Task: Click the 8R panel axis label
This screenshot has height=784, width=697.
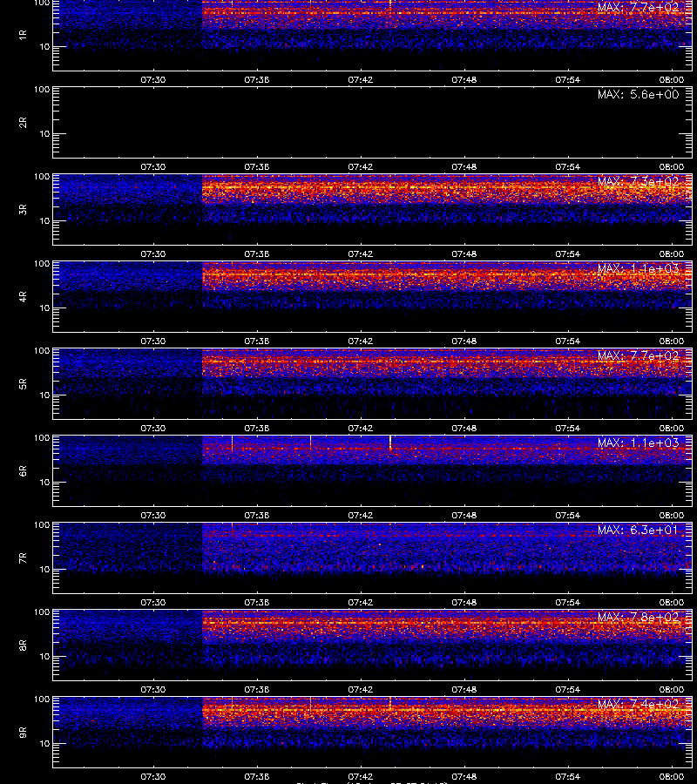Action: pos(23,645)
